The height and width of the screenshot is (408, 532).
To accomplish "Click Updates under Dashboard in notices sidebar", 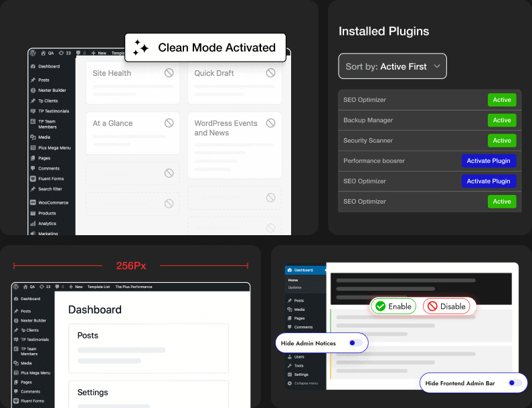I will [294, 287].
